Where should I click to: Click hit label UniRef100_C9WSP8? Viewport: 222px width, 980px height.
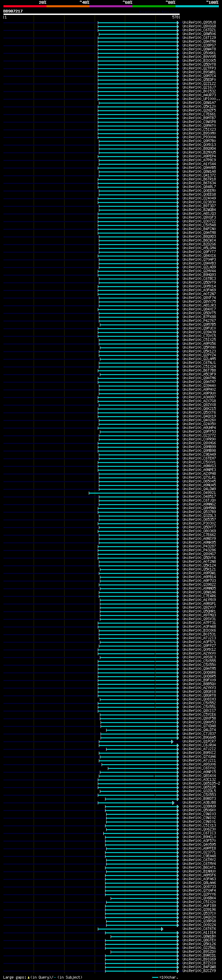pyautogui.click(x=199, y=122)
